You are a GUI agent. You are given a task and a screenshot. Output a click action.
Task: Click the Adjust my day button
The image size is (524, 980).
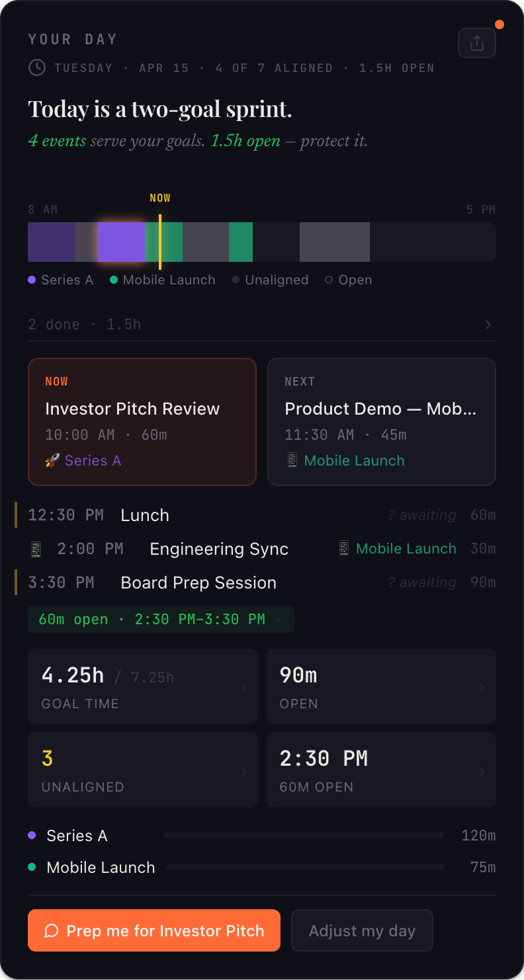click(x=362, y=931)
